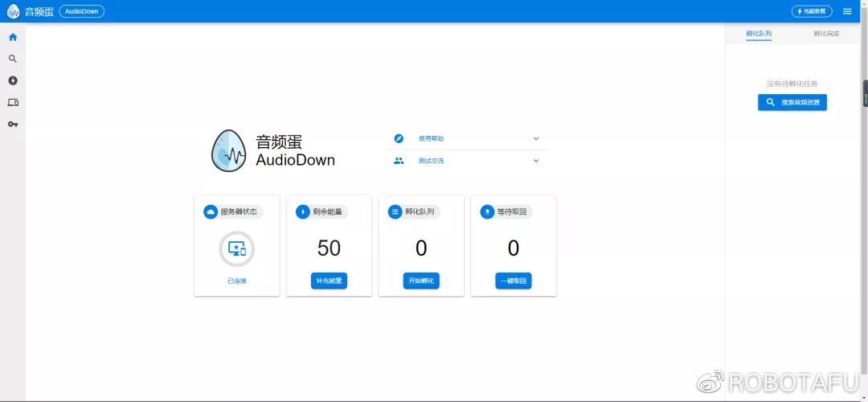The height and width of the screenshot is (402, 868).
Task: Click the compass icon next to 使用帮助
Action: coord(399,138)
